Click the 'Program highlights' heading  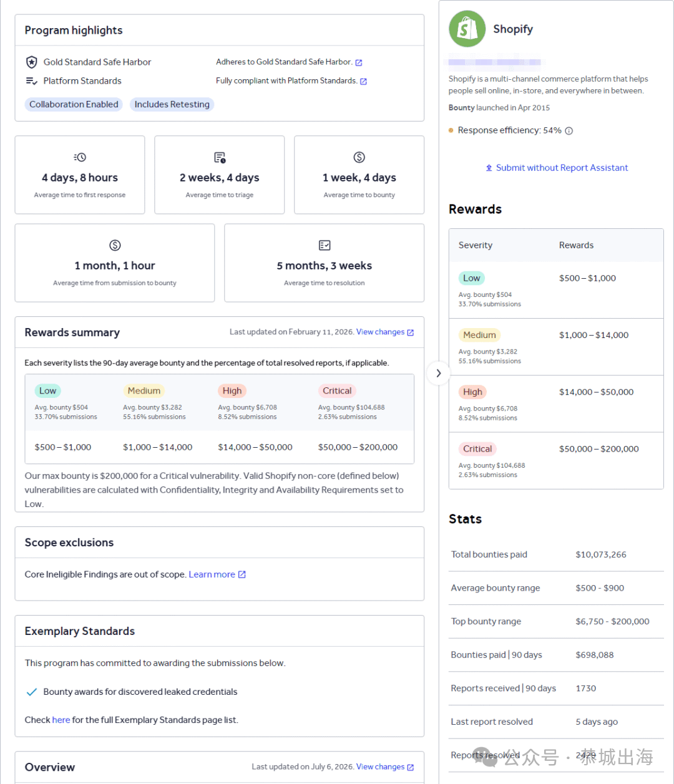point(74,30)
